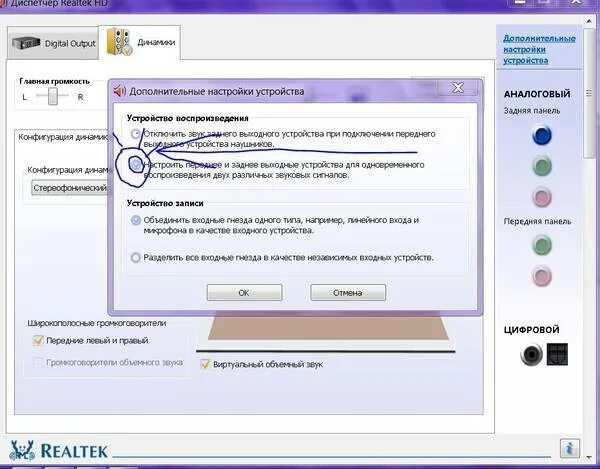Viewport: 600px width, 469px height.
Task: Click the 'ЦИФРОВОЙ' heading
Action: 532,330
